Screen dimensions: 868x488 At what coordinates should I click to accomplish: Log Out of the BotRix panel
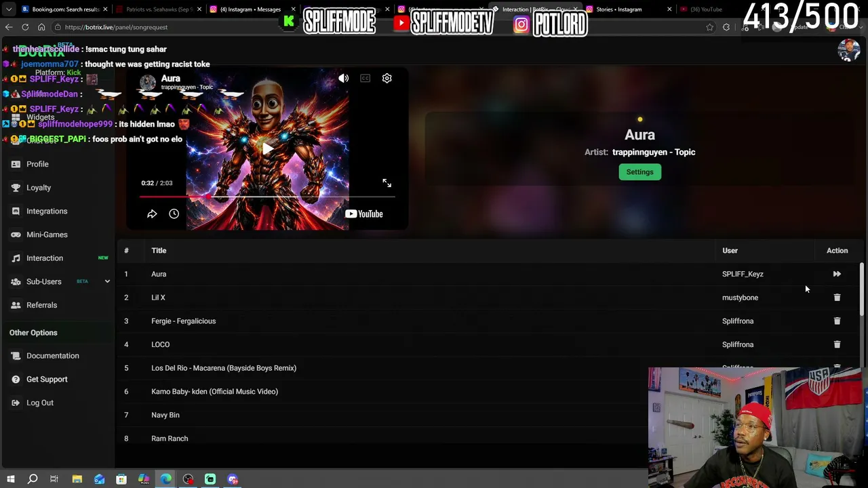40,403
